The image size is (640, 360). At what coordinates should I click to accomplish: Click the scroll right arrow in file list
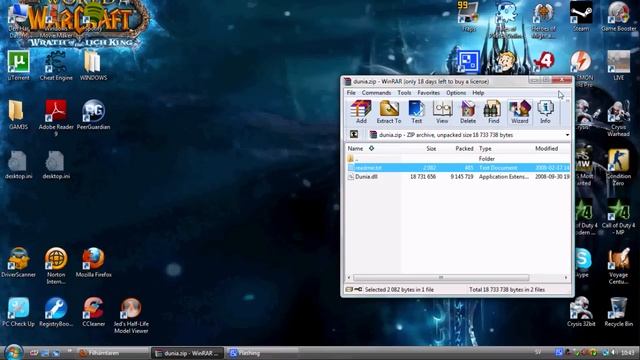(x=566, y=278)
